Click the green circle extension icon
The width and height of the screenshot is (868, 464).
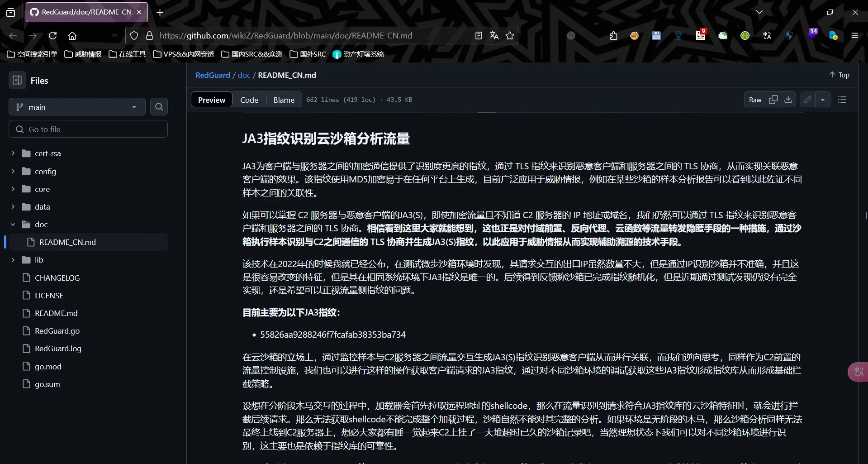tap(745, 36)
